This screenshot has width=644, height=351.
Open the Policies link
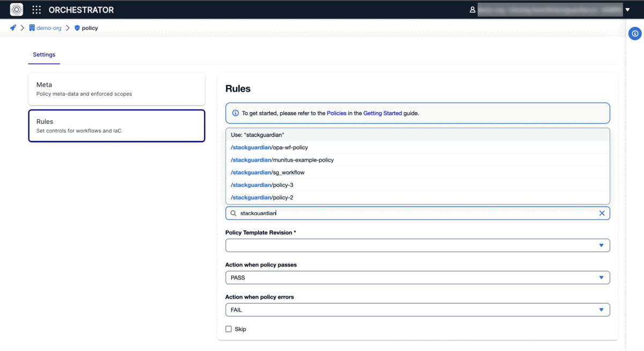[336, 113]
